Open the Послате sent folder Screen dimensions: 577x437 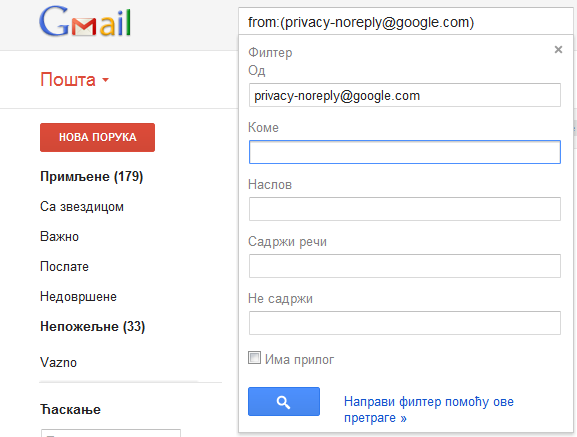tap(64, 267)
